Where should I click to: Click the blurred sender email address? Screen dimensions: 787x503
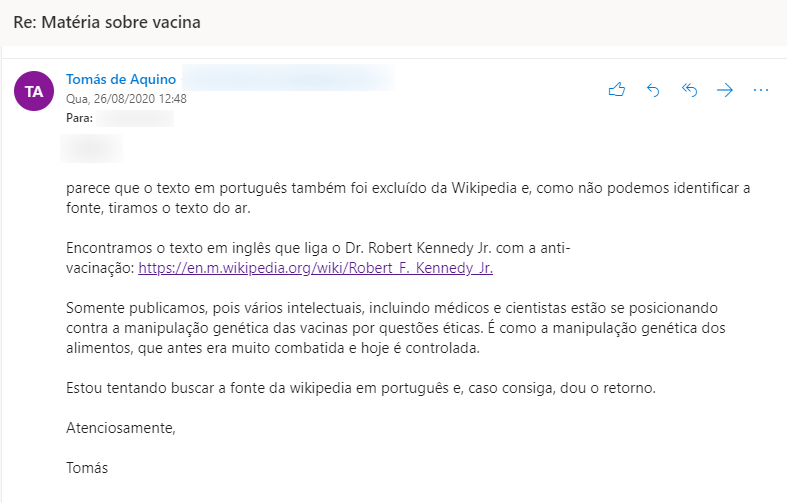(x=288, y=78)
